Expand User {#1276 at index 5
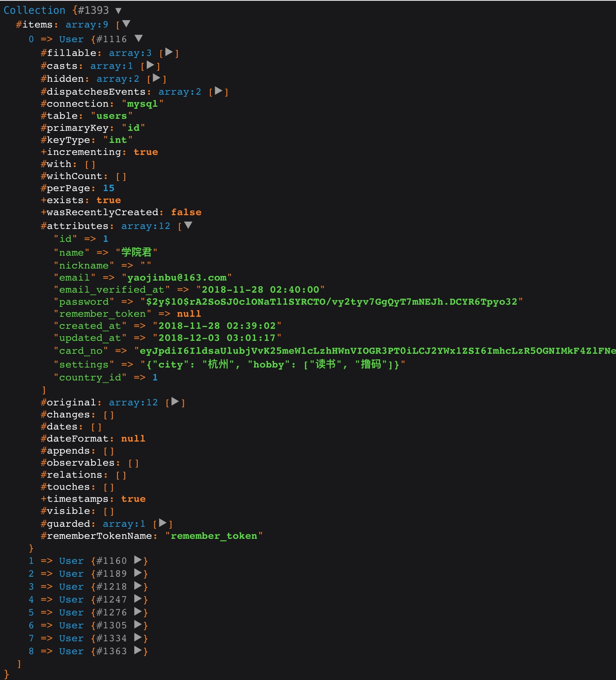 pyautogui.click(x=138, y=612)
